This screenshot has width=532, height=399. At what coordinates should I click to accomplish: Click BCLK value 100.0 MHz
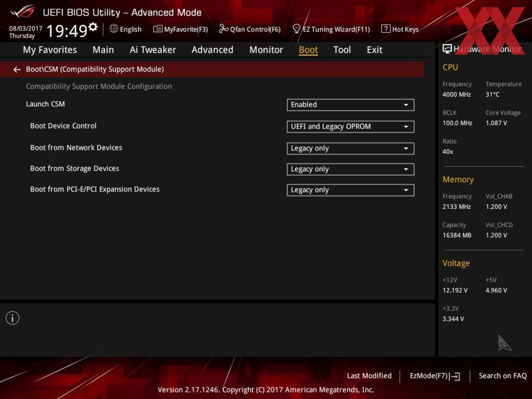457,123
